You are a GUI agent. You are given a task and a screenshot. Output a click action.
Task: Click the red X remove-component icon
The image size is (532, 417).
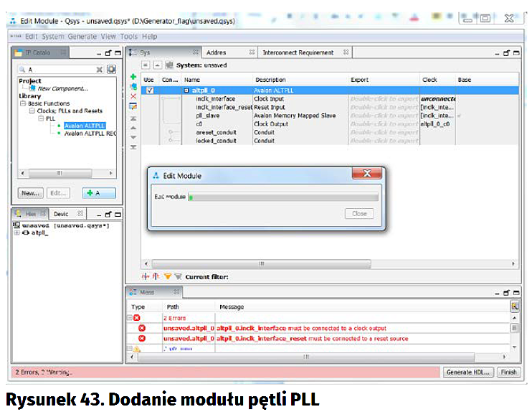point(133,96)
